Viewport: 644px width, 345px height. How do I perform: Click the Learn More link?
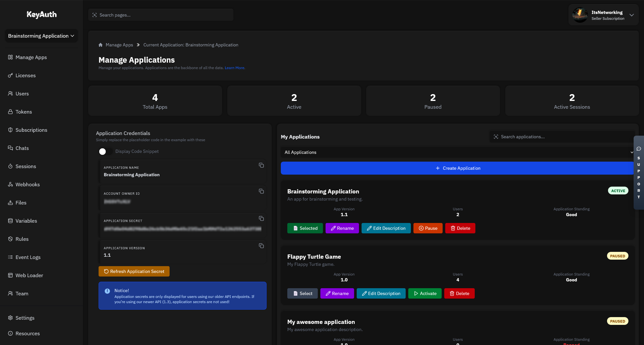(234, 68)
